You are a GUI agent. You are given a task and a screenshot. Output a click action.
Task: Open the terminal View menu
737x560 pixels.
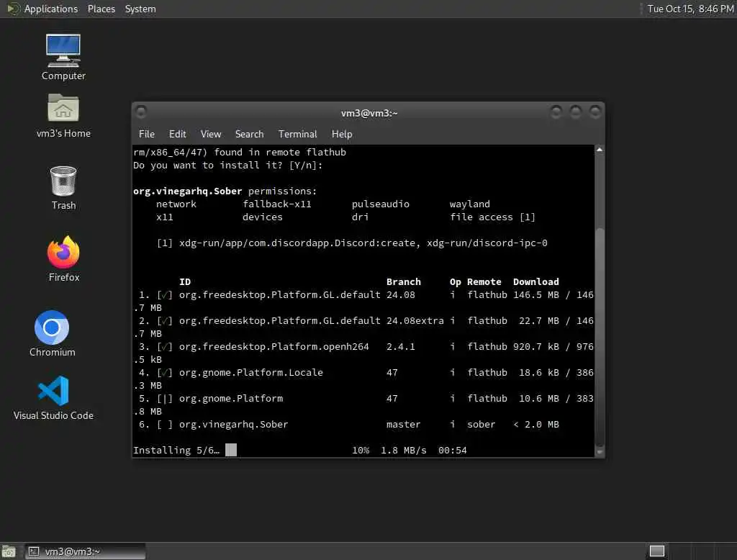(x=211, y=134)
